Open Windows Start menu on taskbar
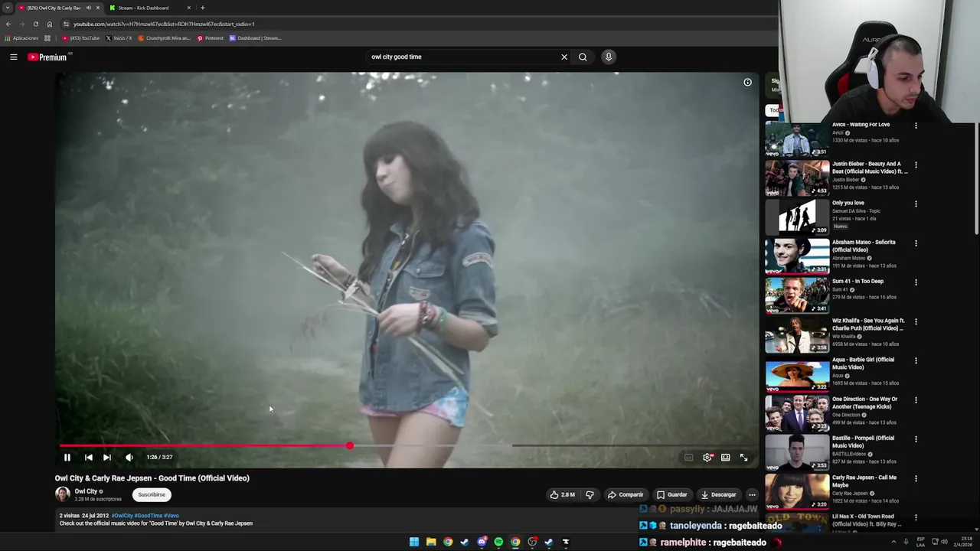Image resolution: width=980 pixels, height=551 pixels. [414, 542]
